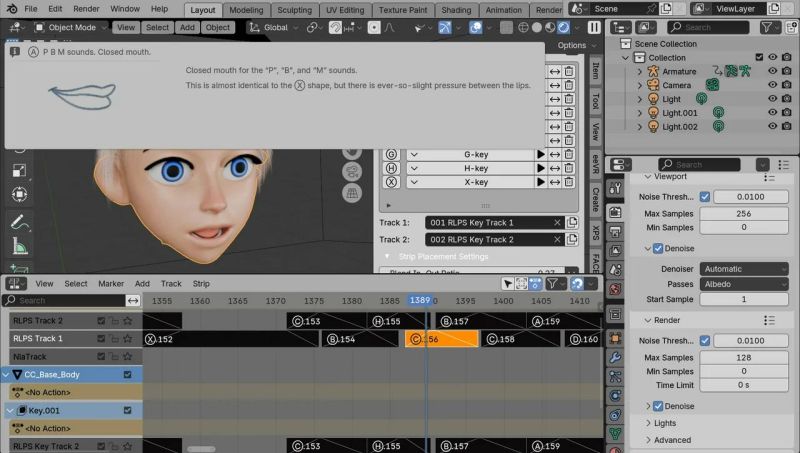Select the Annotate pencil tool

pyautogui.click(x=18, y=222)
